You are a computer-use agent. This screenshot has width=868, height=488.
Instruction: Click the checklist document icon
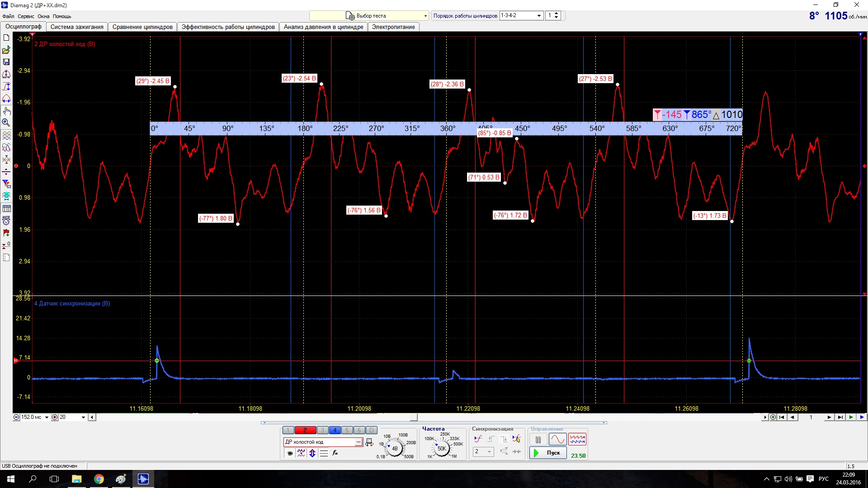click(x=6, y=257)
